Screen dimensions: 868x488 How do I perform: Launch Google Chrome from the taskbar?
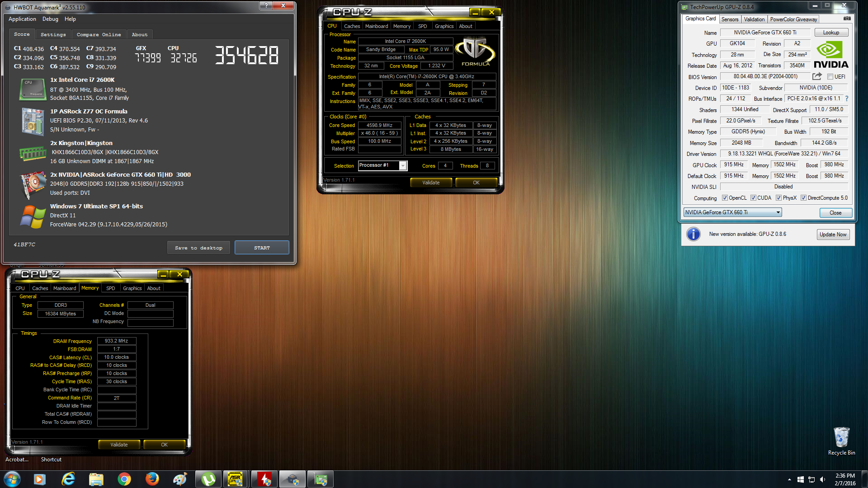click(124, 479)
